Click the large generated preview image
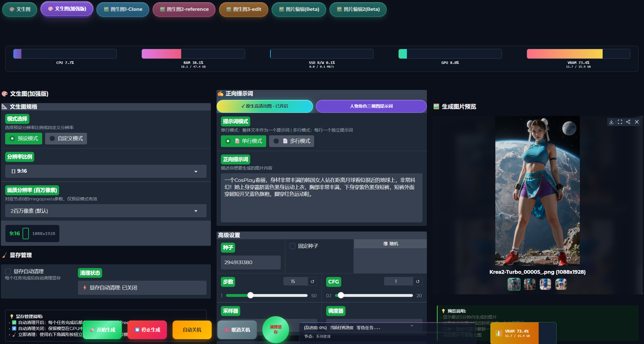Screen dimensions: 644x344 537,191
